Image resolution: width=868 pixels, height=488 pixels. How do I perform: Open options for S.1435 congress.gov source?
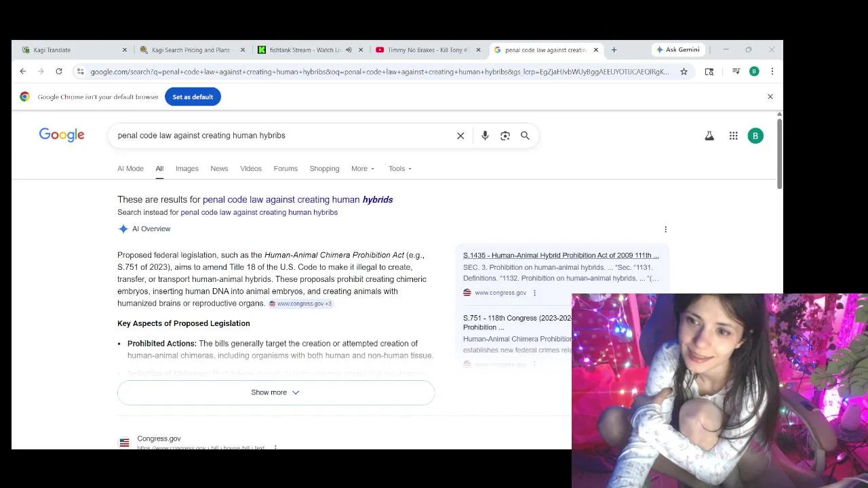(x=534, y=293)
